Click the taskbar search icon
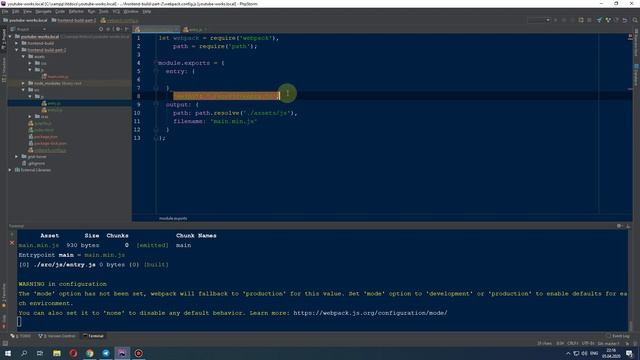Viewport: 640px width, 360px height. 24,353
